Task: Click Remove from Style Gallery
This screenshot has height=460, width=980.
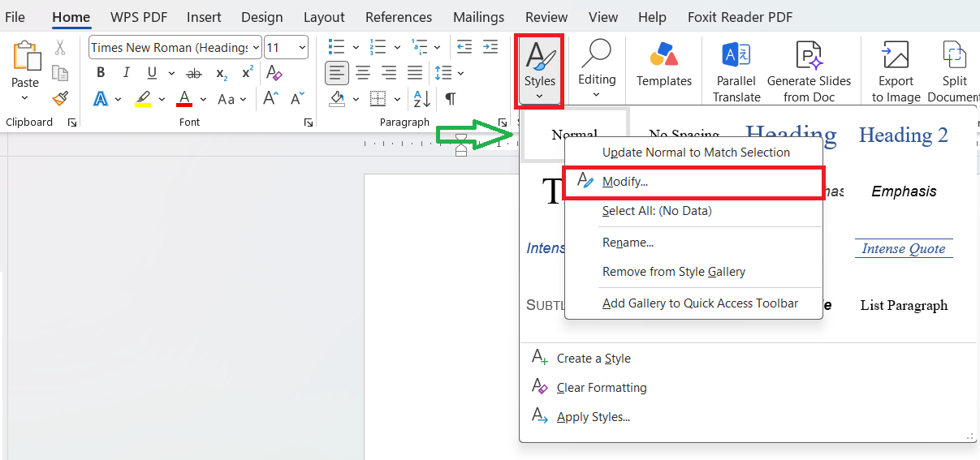Action: point(694,272)
